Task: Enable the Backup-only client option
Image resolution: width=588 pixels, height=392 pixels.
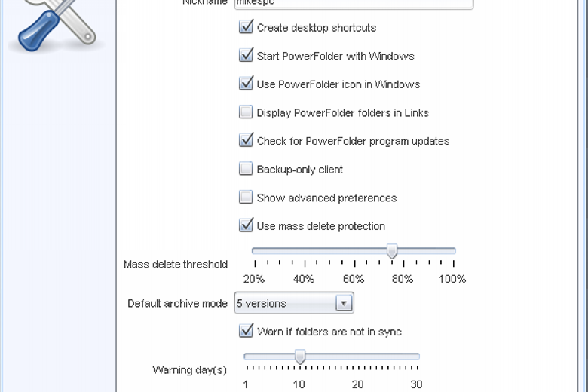Action: (246, 169)
